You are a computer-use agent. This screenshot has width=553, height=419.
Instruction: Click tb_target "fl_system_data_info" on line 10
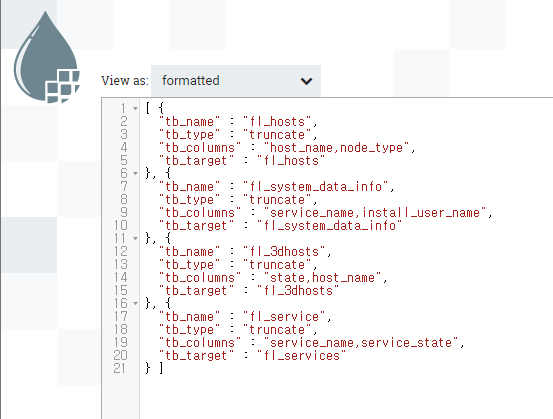coord(330,226)
